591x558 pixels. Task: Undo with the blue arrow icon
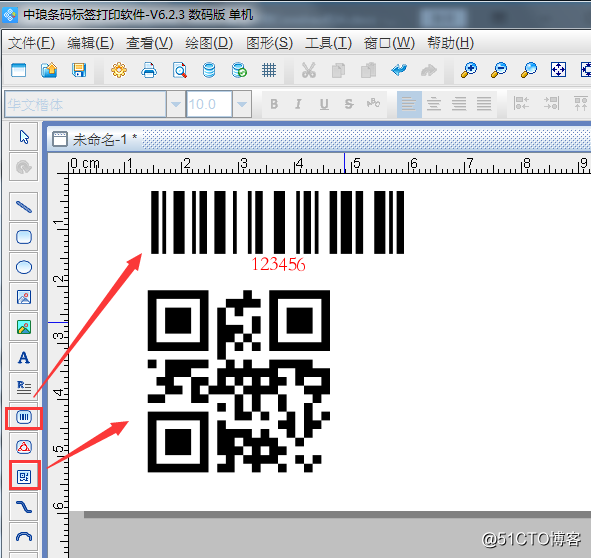click(399, 70)
